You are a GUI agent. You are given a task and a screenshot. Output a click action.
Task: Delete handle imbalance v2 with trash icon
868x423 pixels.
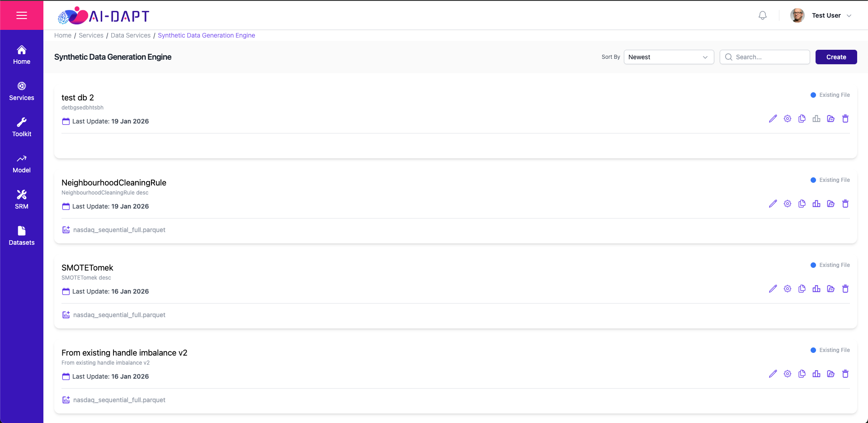[845, 374]
